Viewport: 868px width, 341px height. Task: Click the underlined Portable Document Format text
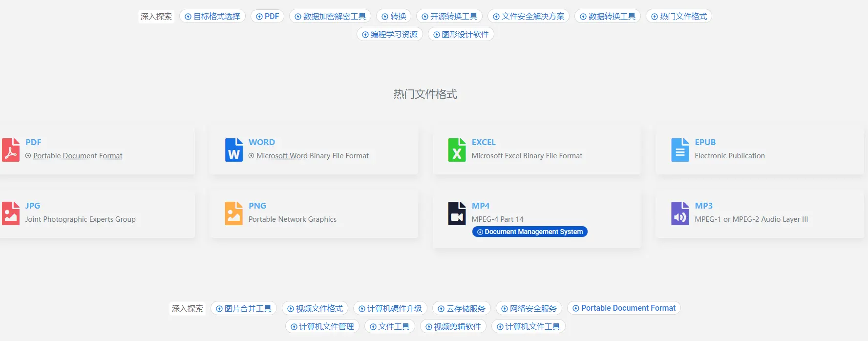(78, 156)
